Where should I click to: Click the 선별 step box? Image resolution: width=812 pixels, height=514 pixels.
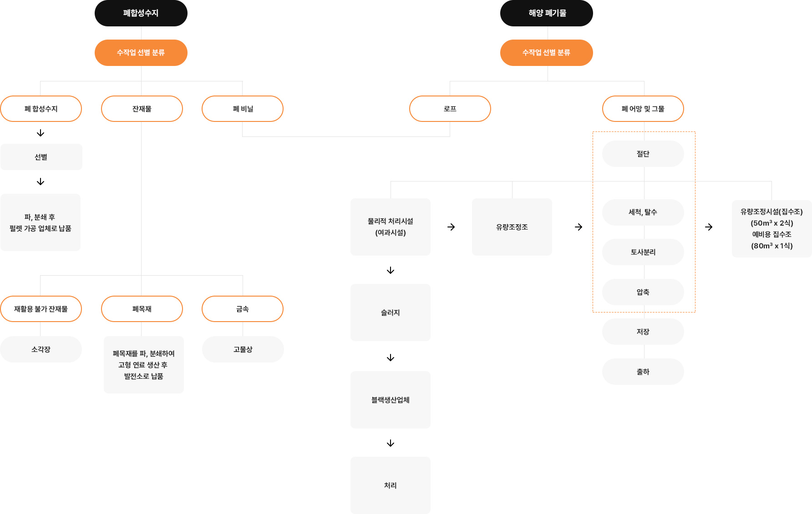(x=41, y=157)
